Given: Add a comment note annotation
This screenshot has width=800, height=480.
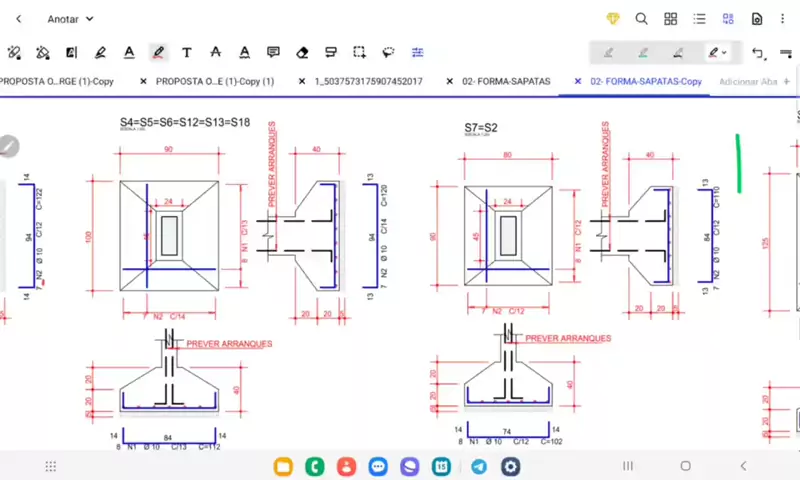Looking at the screenshot, I should [x=273, y=52].
